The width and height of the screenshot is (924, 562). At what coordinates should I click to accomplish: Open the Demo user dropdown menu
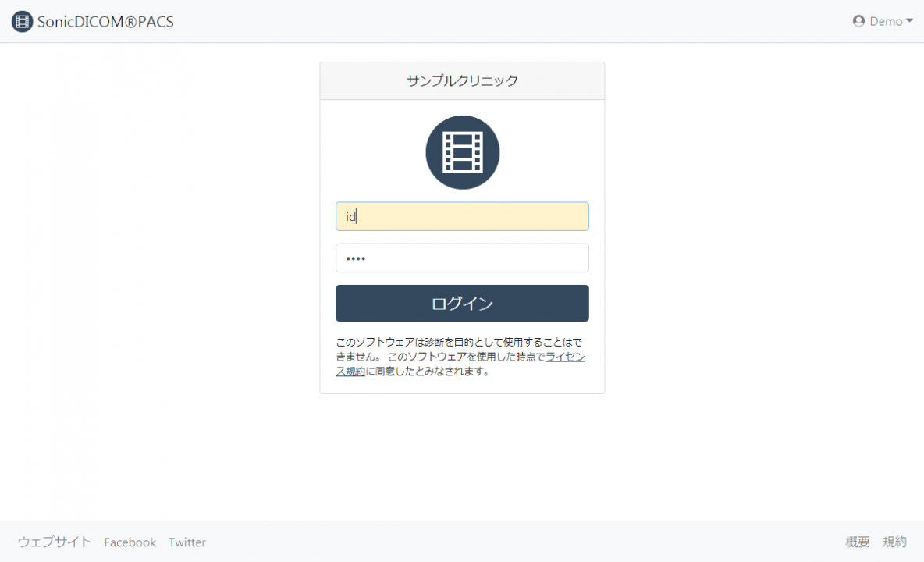[882, 21]
